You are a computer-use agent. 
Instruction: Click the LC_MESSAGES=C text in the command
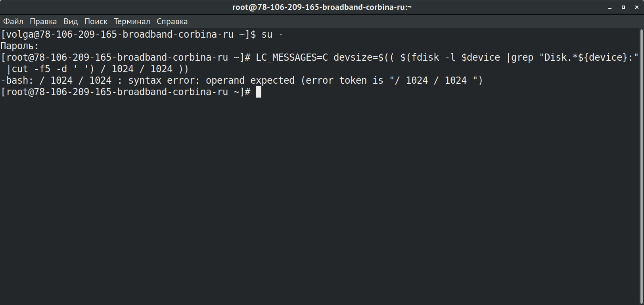point(292,58)
